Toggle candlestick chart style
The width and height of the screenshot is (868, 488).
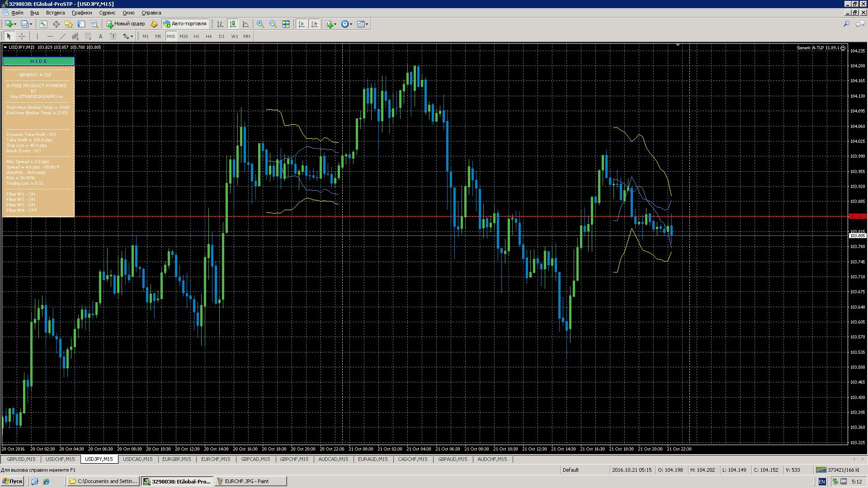tap(233, 24)
